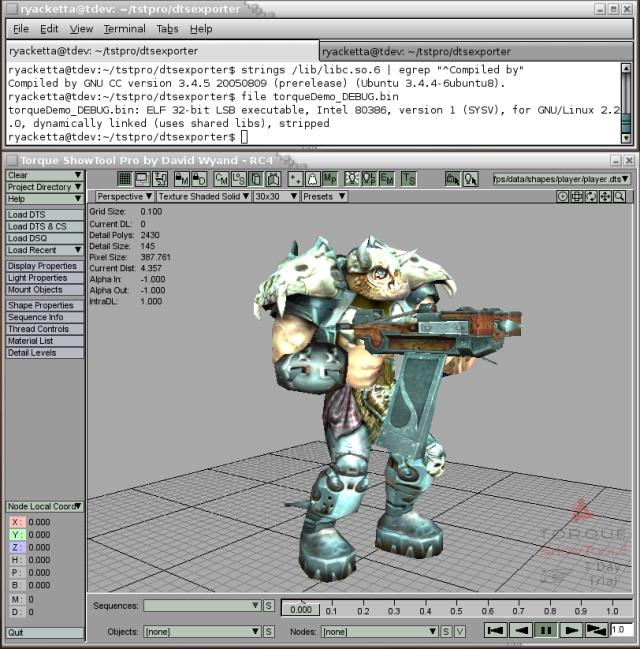Open Thread Controls panel

click(x=45, y=329)
